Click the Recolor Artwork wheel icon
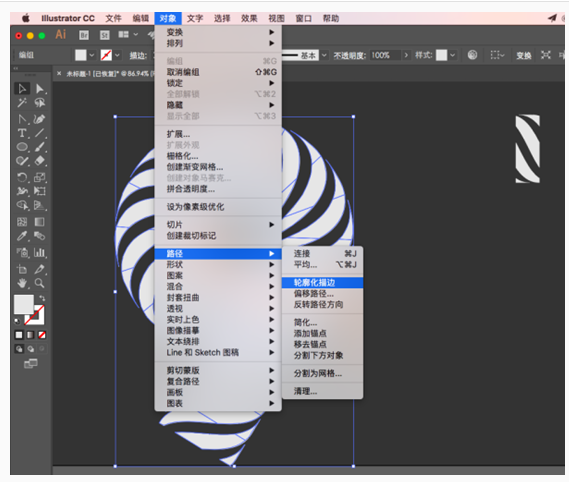The height and width of the screenshot is (482, 569). click(472, 55)
